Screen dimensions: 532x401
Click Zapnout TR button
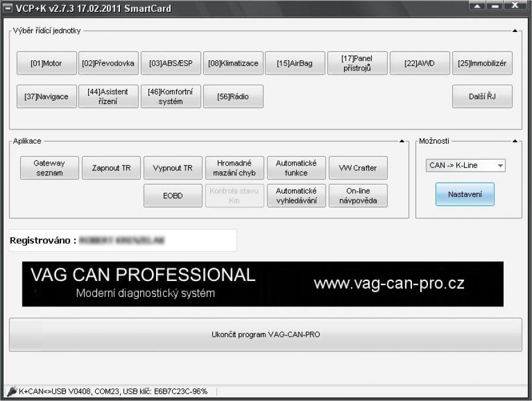click(x=111, y=168)
